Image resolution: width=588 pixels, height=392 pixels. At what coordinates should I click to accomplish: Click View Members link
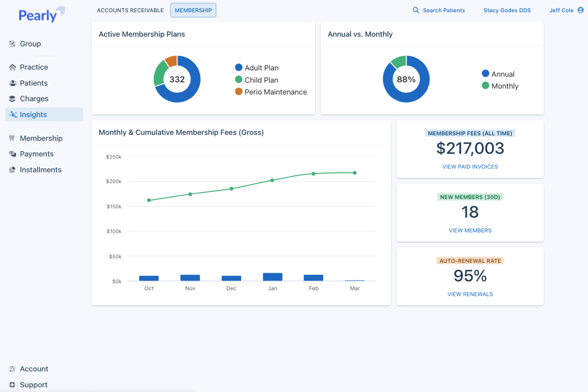pyautogui.click(x=470, y=230)
